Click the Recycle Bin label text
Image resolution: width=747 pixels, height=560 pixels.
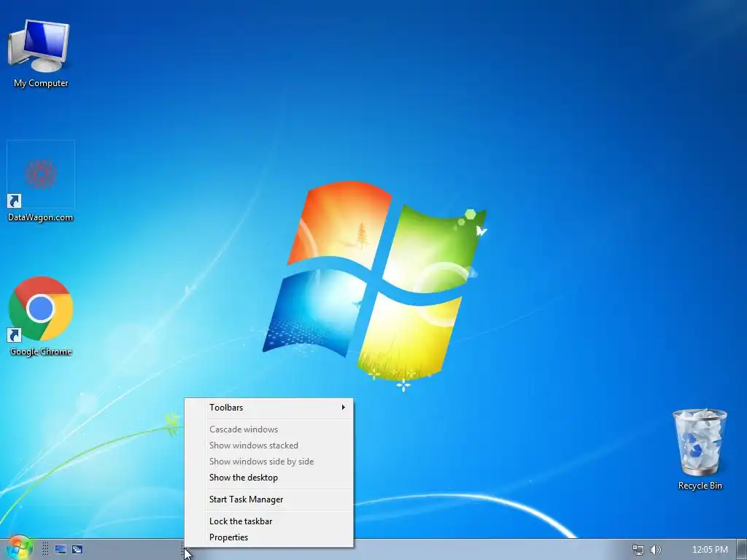coord(700,486)
